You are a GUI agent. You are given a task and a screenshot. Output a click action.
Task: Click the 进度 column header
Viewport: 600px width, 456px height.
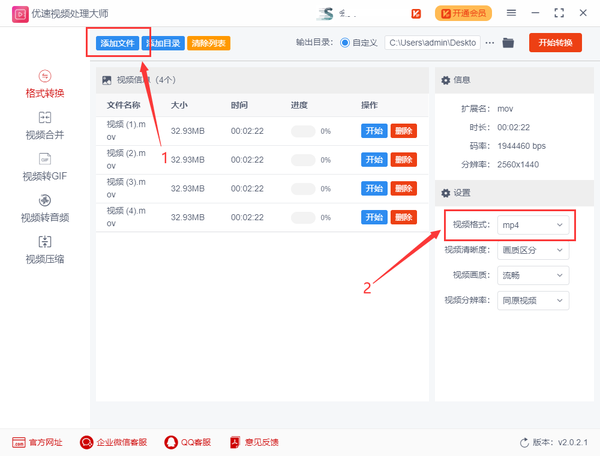click(x=299, y=105)
